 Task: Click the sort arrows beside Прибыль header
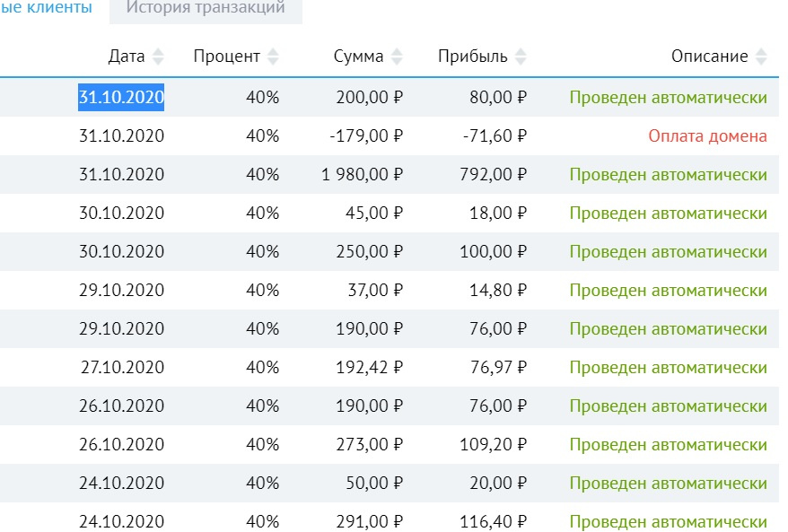521,57
